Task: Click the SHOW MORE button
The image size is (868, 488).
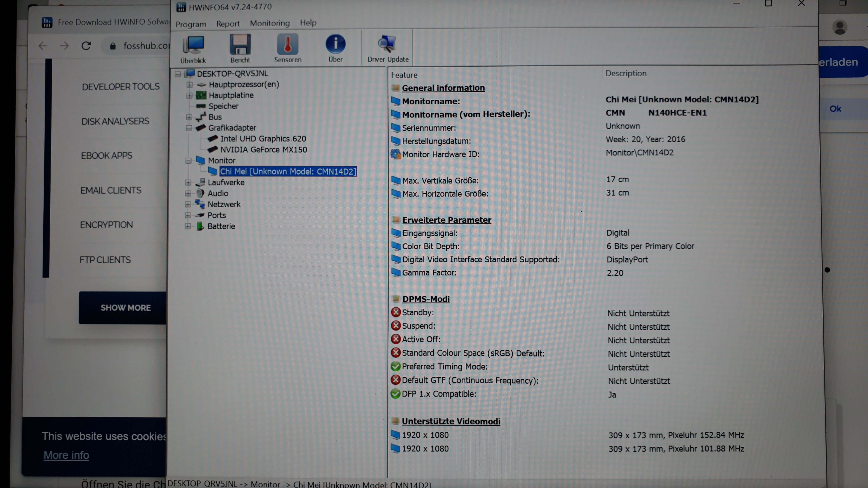Action: [125, 307]
